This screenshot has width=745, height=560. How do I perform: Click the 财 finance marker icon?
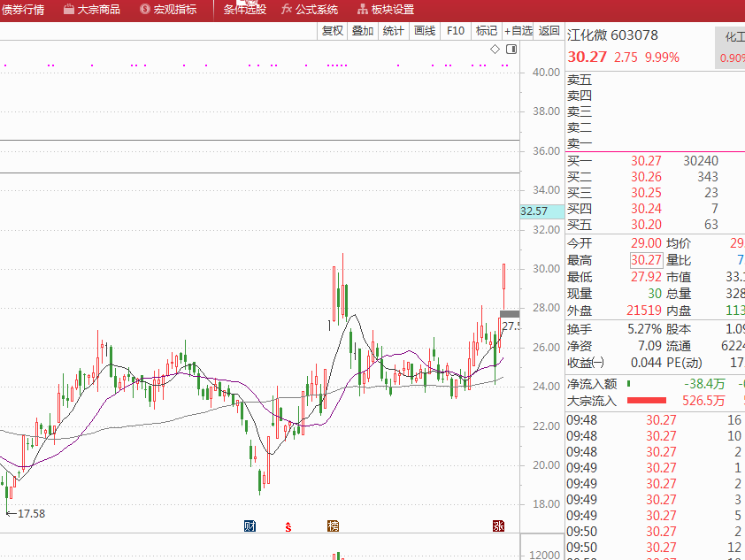coord(250,525)
